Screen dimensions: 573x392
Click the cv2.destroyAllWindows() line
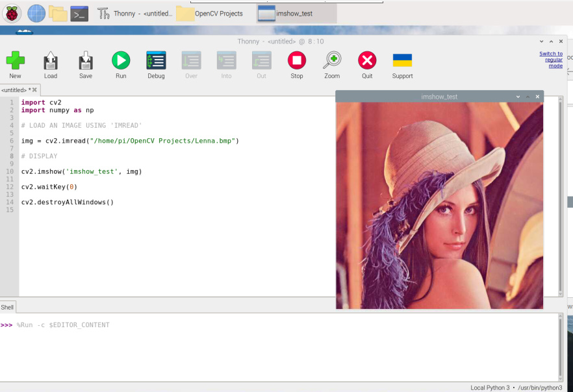point(68,202)
